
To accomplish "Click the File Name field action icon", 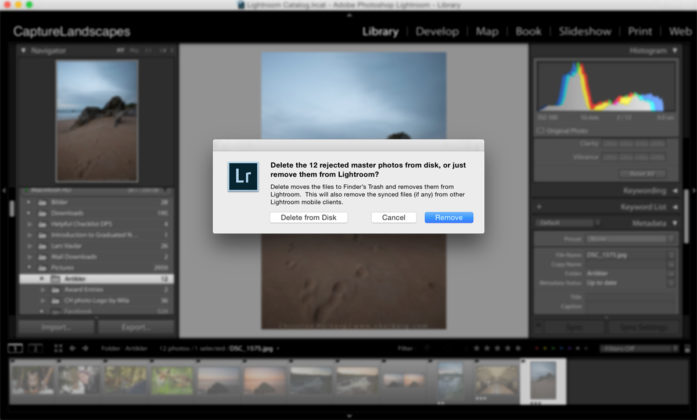I will [671, 255].
